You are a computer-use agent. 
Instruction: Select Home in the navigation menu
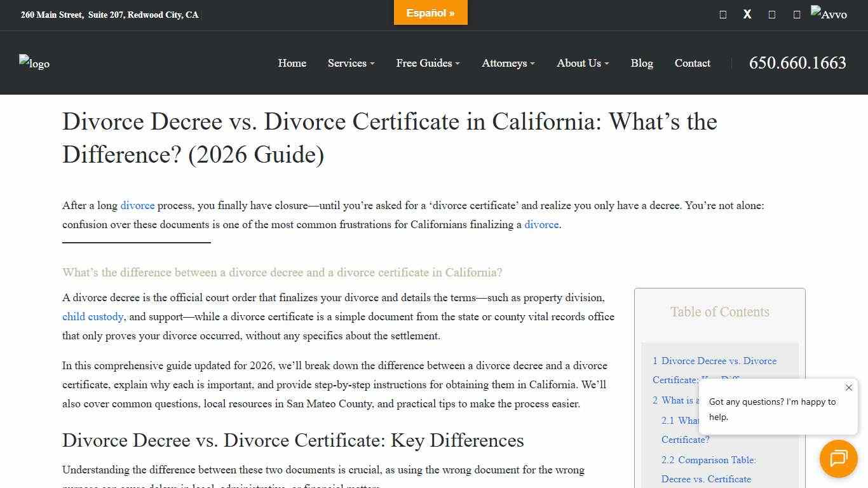(x=292, y=63)
